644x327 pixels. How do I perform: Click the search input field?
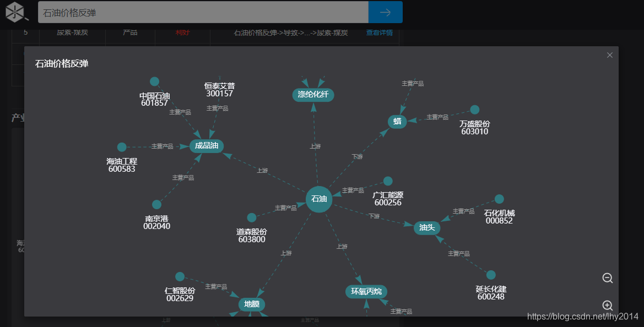pos(203,12)
